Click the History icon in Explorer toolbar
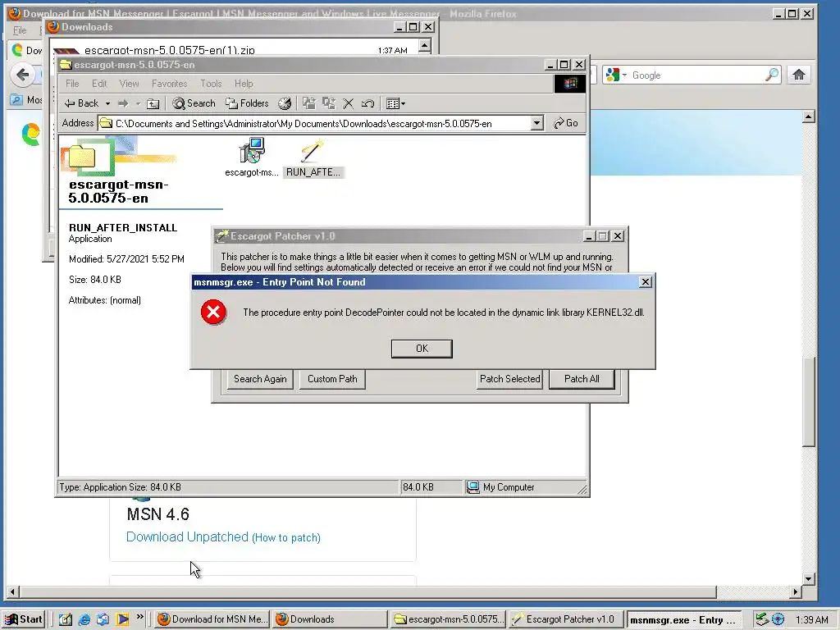840x630 pixels. pyautogui.click(x=285, y=103)
